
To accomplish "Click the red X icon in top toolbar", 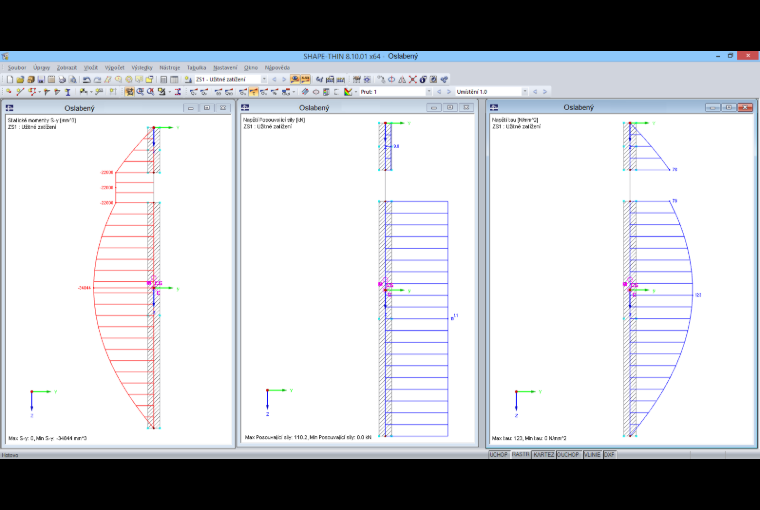I will (412, 79).
